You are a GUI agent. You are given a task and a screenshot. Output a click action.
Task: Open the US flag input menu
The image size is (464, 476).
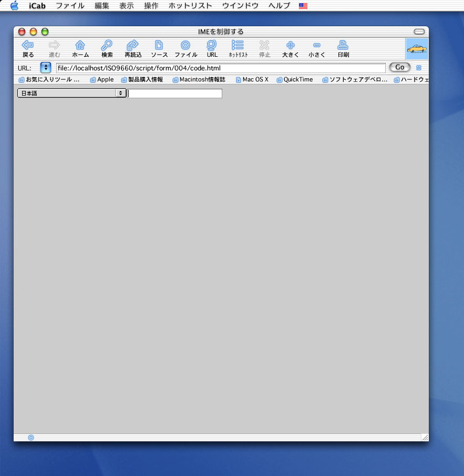303,6
